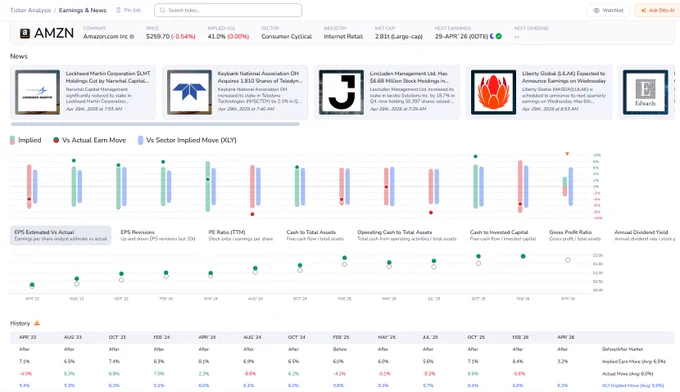Click the Jacobs J logo thumbnail
The width and height of the screenshot is (680, 392).
click(341, 92)
